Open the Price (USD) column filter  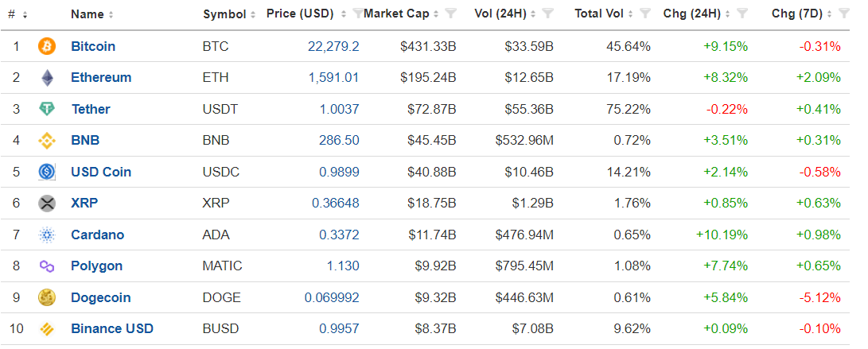tap(357, 14)
